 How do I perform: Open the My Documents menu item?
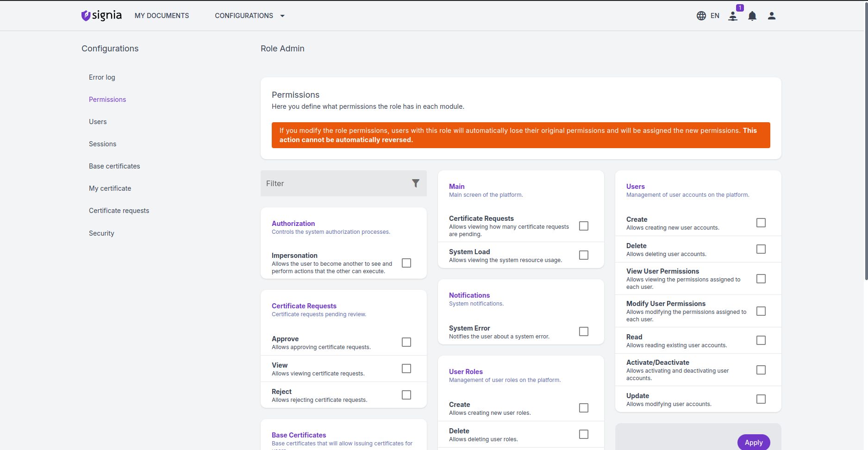(x=162, y=16)
